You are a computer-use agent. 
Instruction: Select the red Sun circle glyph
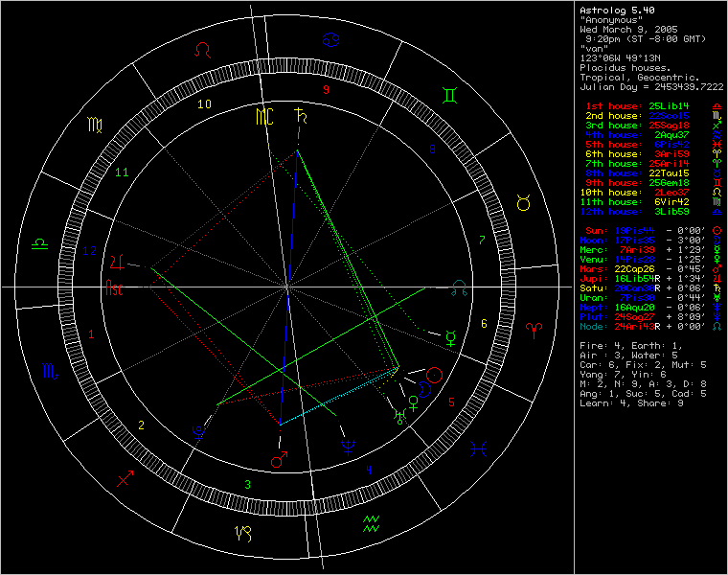(434, 374)
